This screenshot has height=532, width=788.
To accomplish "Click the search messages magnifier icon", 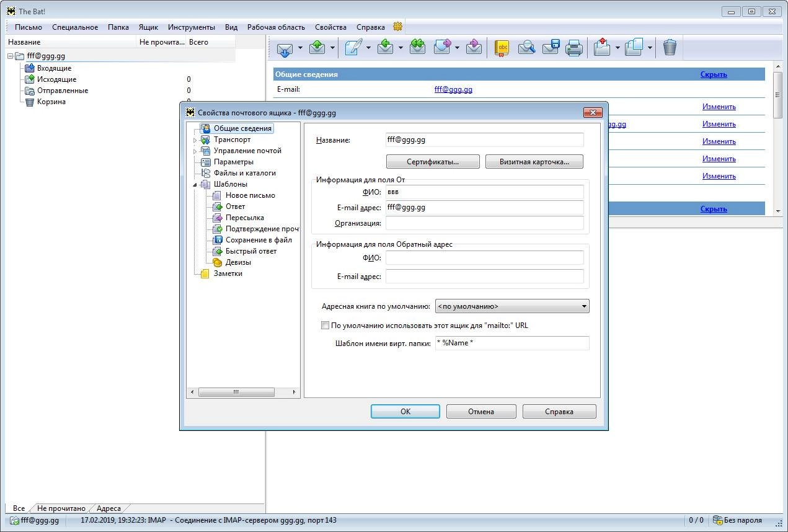I will coord(526,48).
